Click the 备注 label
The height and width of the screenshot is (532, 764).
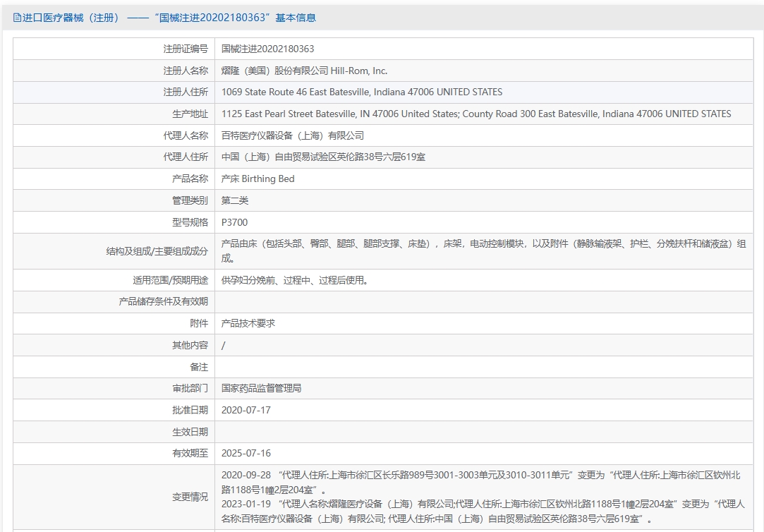pos(199,367)
